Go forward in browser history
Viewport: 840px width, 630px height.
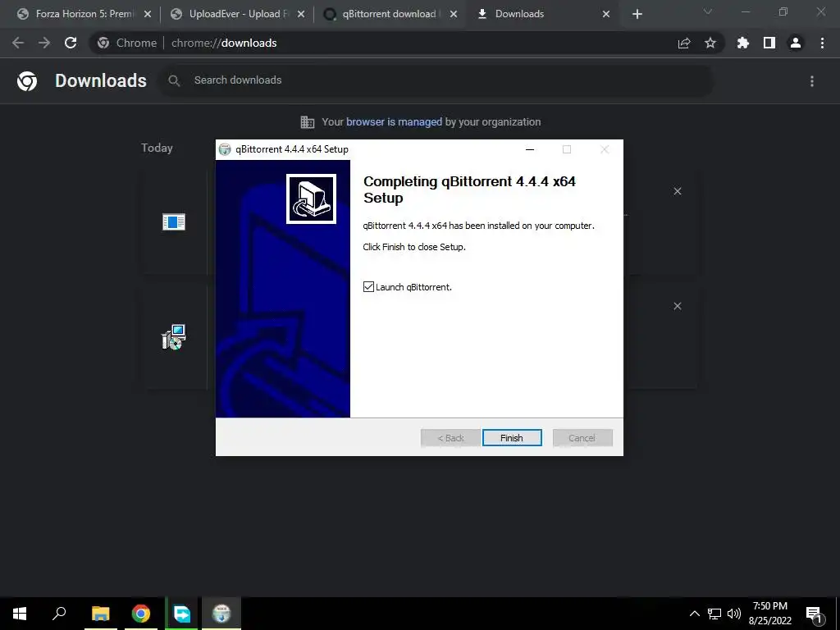tap(44, 43)
